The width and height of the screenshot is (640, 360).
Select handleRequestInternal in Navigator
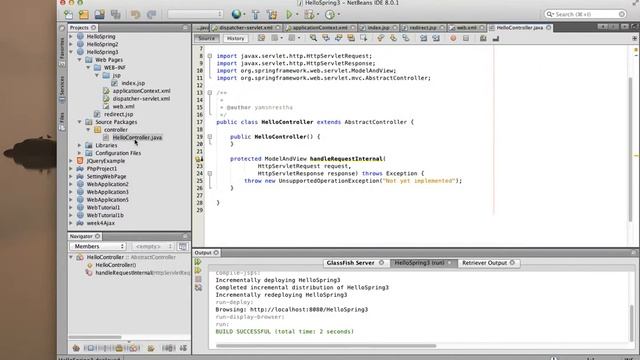click(x=124, y=273)
